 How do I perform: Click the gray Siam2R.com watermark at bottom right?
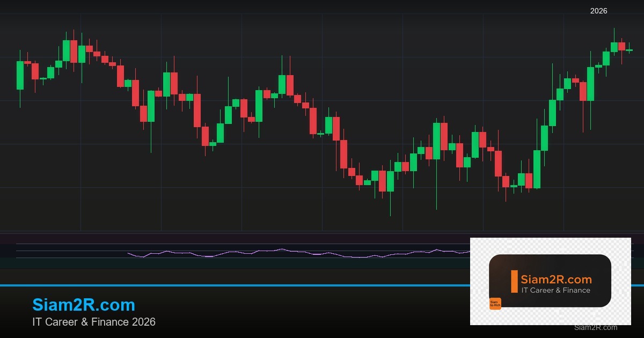click(x=595, y=327)
